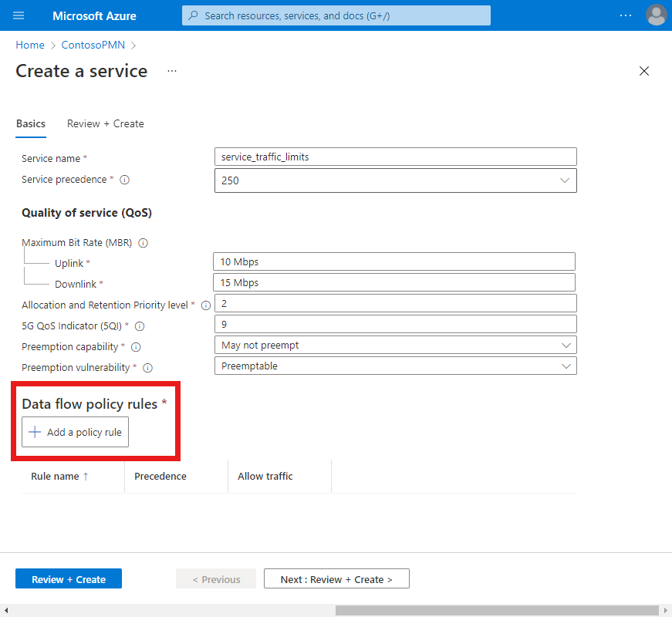This screenshot has width=672, height=617.
Task: Open the Azure portal hamburger menu
Action: tap(19, 15)
